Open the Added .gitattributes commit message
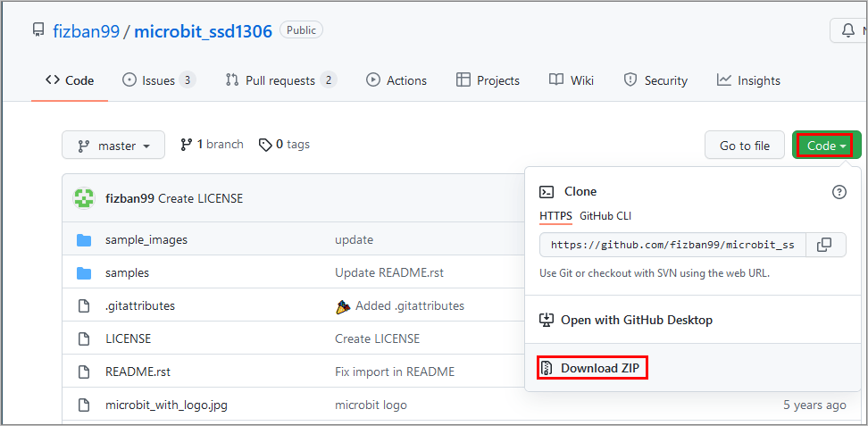 tap(410, 305)
